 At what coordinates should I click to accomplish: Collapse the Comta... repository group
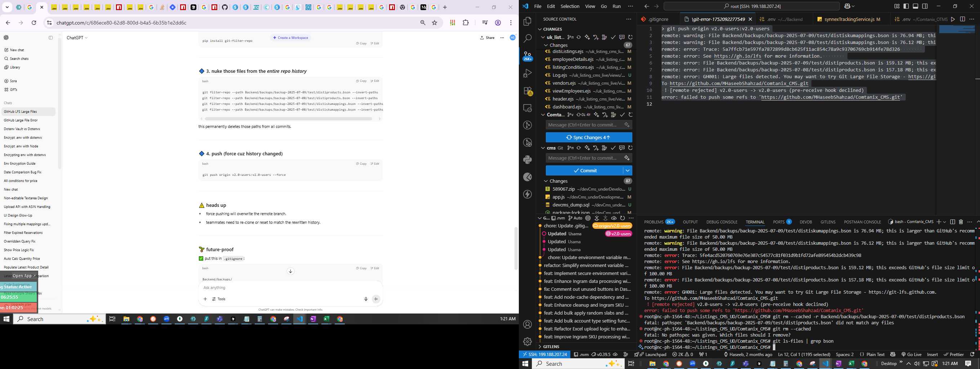pos(543,115)
